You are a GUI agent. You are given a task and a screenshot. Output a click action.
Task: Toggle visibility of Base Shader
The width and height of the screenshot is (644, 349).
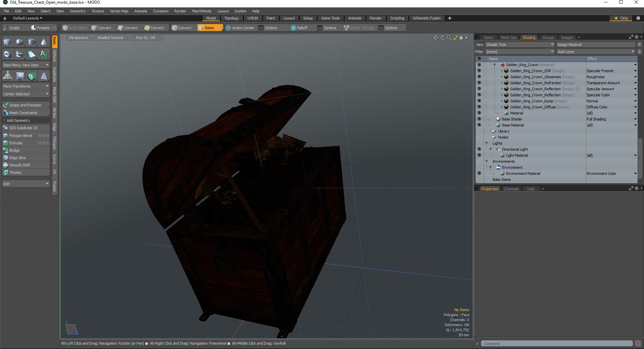click(x=479, y=119)
